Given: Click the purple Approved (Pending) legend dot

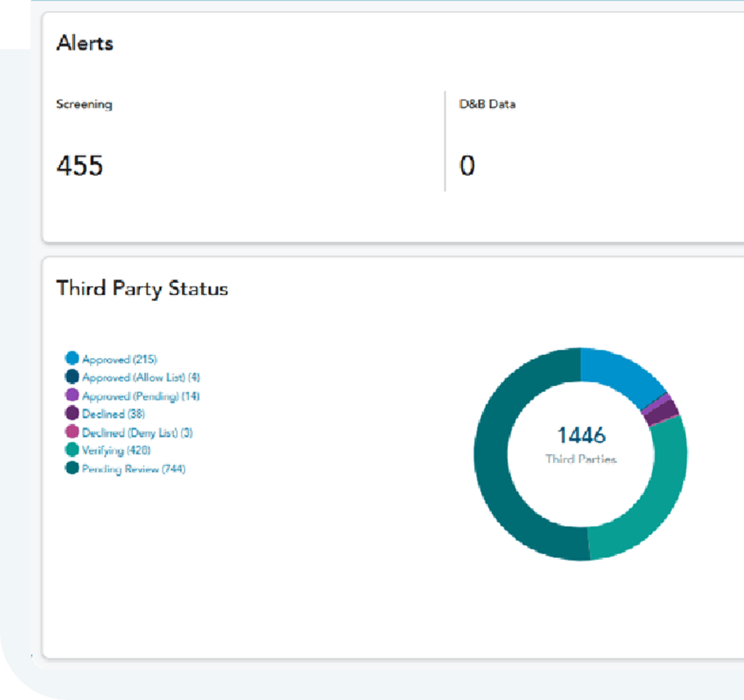Looking at the screenshot, I should [x=72, y=395].
